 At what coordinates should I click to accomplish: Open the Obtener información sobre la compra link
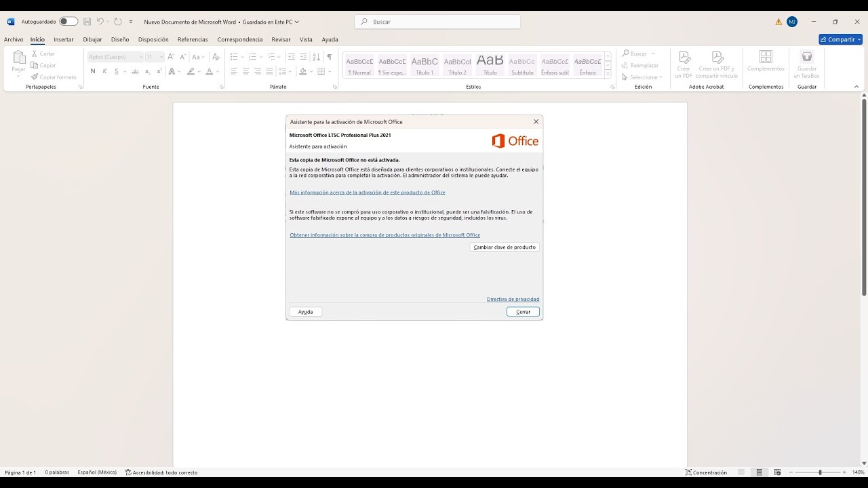(x=384, y=235)
